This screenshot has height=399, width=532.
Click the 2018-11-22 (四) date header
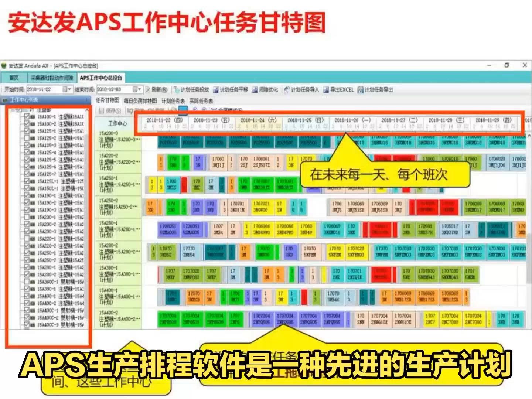point(164,120)
